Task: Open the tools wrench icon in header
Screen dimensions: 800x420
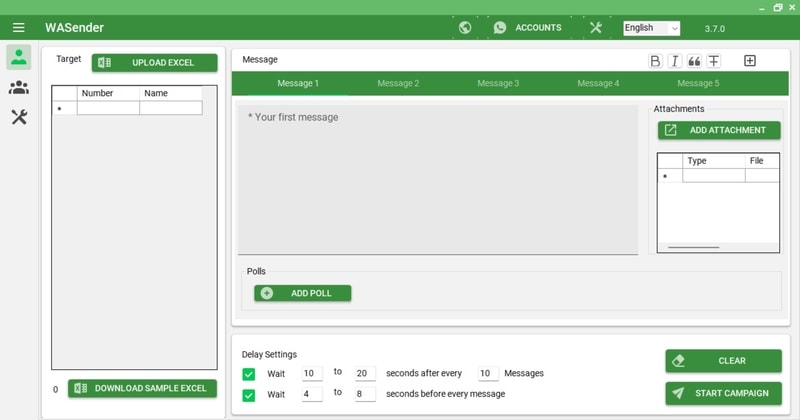Action: tap(595, 28)
